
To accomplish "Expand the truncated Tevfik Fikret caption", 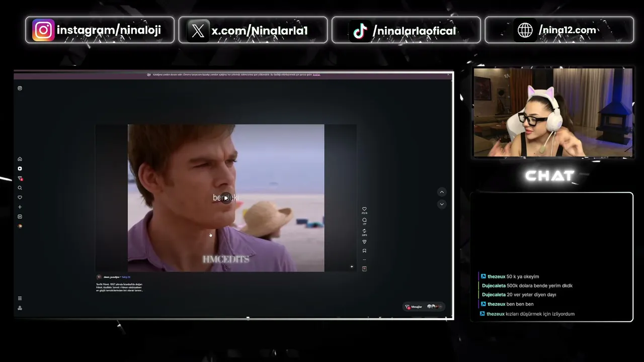I will click(120, 287).
